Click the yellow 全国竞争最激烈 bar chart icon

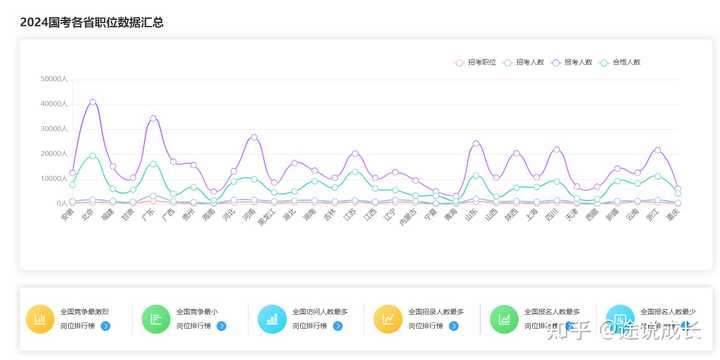[x=40, y=319]
